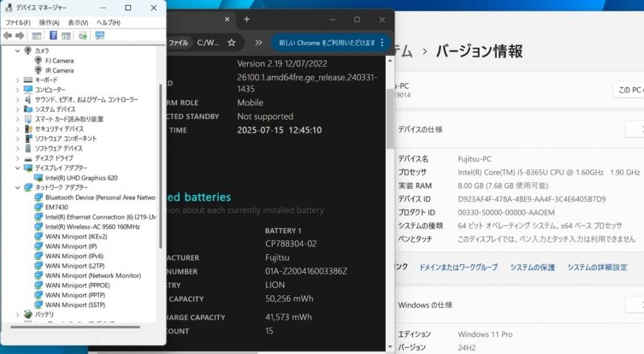The image size is (644, 354).
Task: Click the 新しい Chrome をご利用いただけます update button
Action: 332,42
